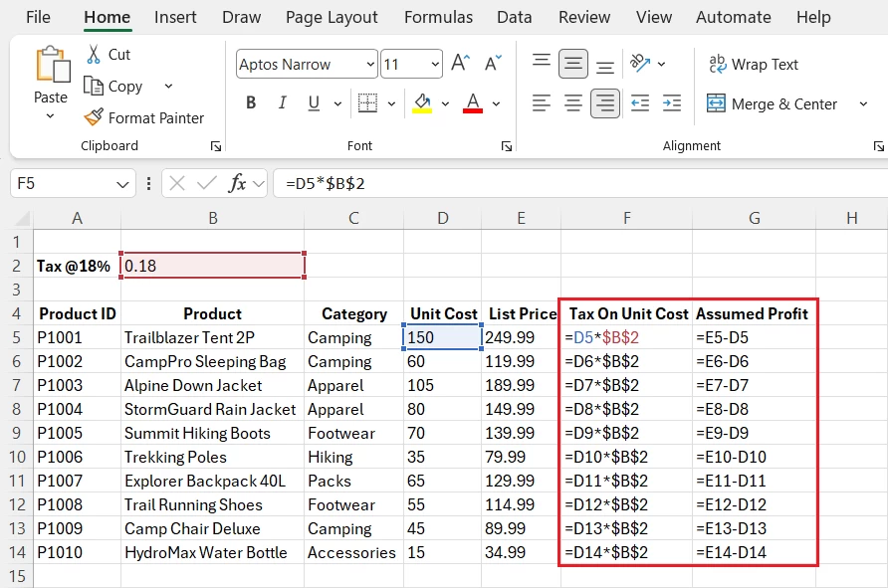Toggle Italic formatting
888x588 pixels.
(282, 103)
